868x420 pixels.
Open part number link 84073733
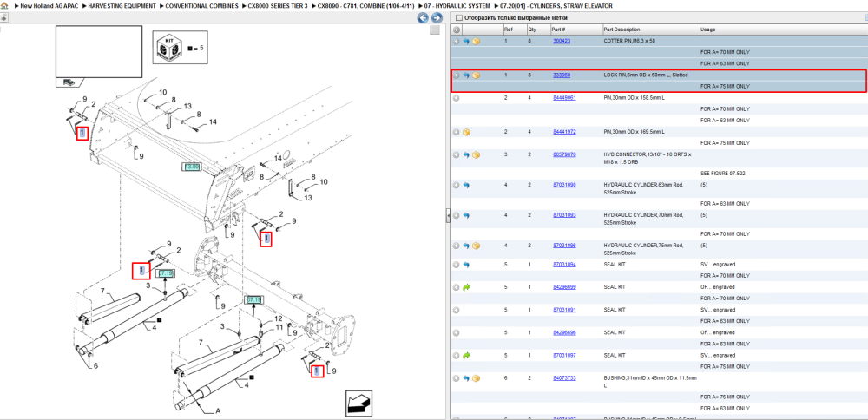564,378
